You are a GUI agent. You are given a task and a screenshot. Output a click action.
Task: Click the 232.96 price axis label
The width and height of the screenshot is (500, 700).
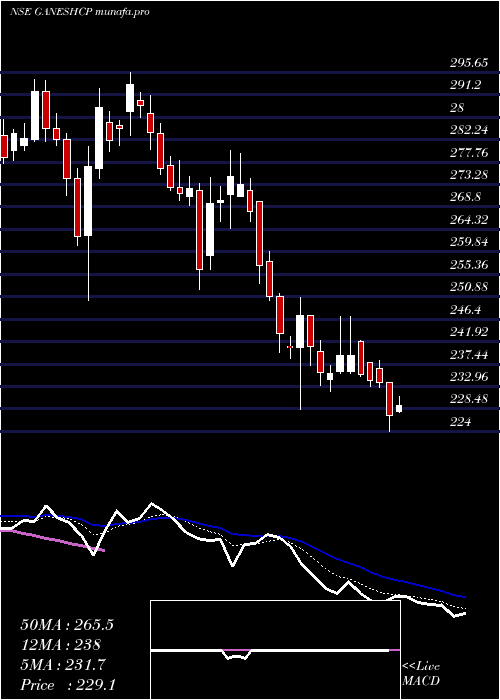click(x=468, y=377)
